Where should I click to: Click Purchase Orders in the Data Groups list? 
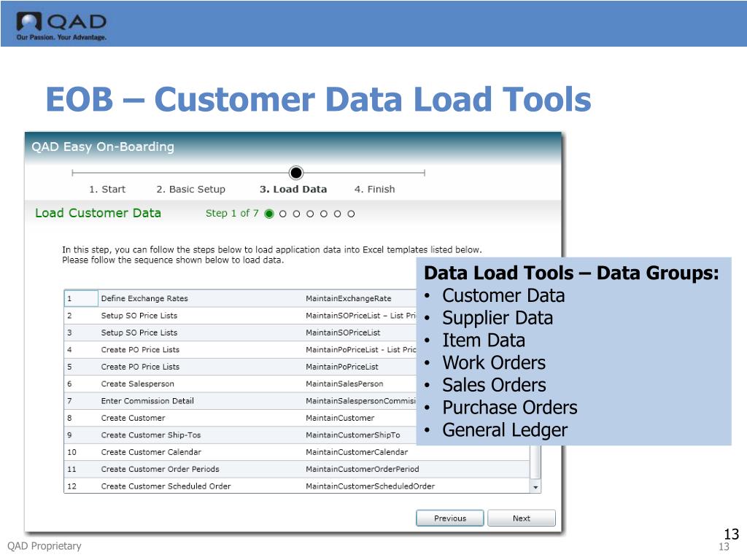[510, 408]
